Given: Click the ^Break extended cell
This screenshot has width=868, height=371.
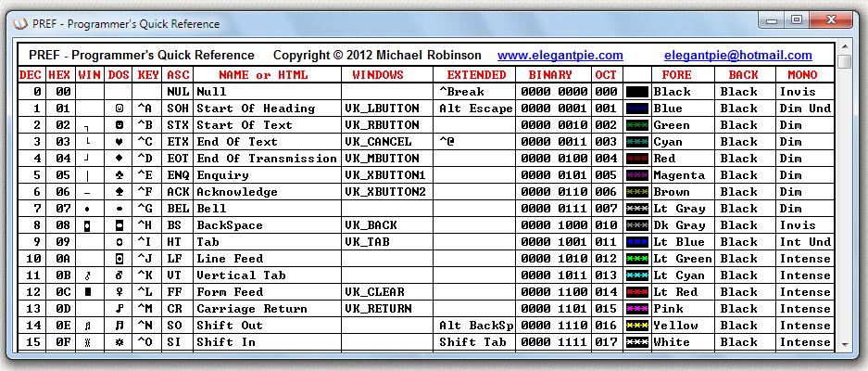Looking at the screenshot, I should (474, 92).
